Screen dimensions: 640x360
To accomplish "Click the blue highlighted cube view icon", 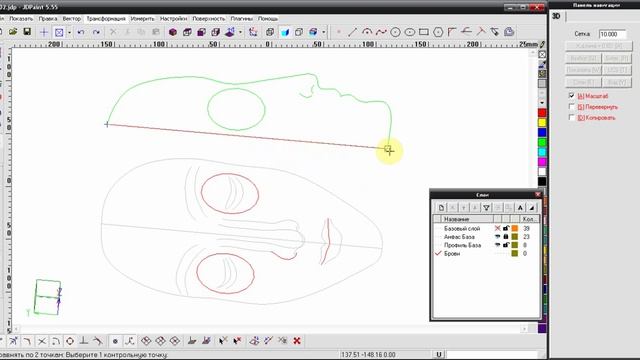I will point(284,32).
